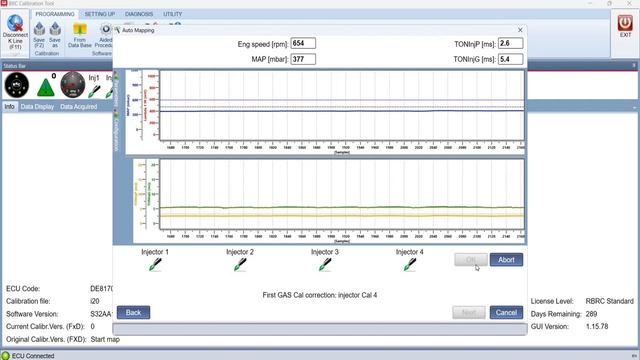The image size is (640, 360).
Task: Open From Data Base folder icon
Action: click(80, 29)
